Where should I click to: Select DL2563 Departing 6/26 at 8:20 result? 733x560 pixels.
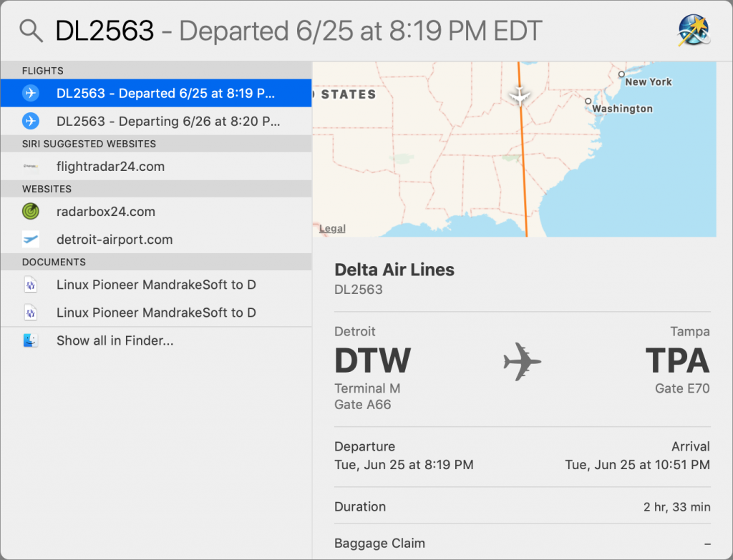156,121
